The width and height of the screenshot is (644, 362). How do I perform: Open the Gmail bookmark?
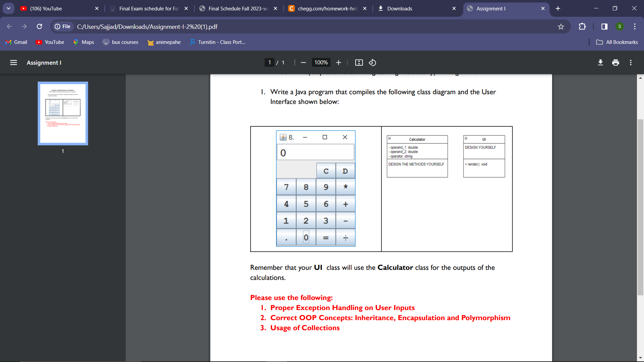click(x=16, y=42)
